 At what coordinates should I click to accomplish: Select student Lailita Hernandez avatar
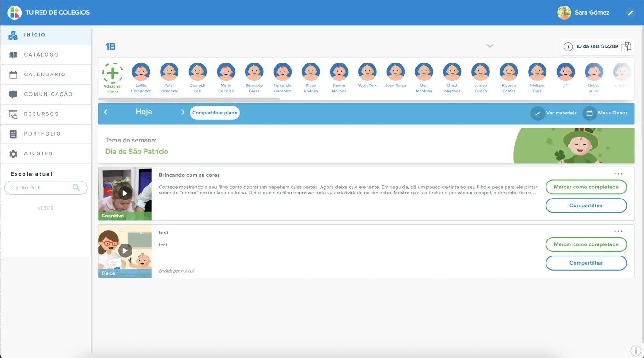pos(141,72)
